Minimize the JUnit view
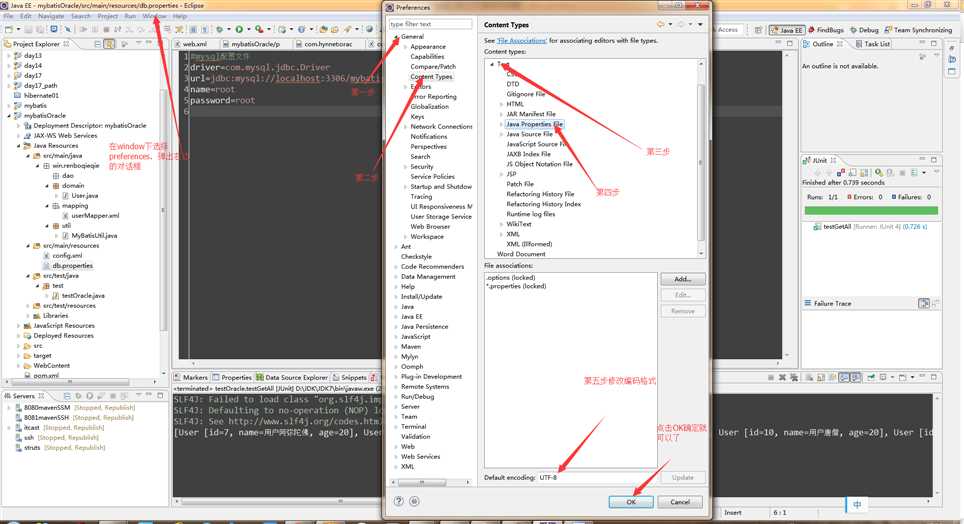The image size is (964, 524). (x=922, y=160)
